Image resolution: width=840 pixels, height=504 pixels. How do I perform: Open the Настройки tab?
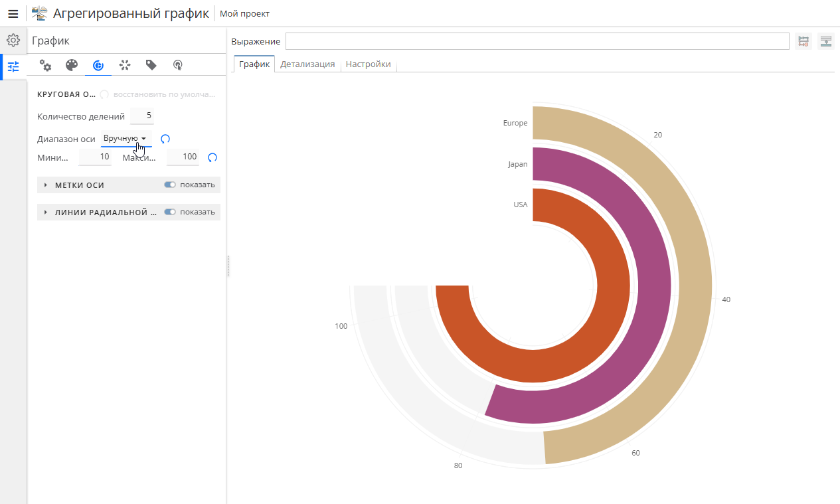coord(368,64)
